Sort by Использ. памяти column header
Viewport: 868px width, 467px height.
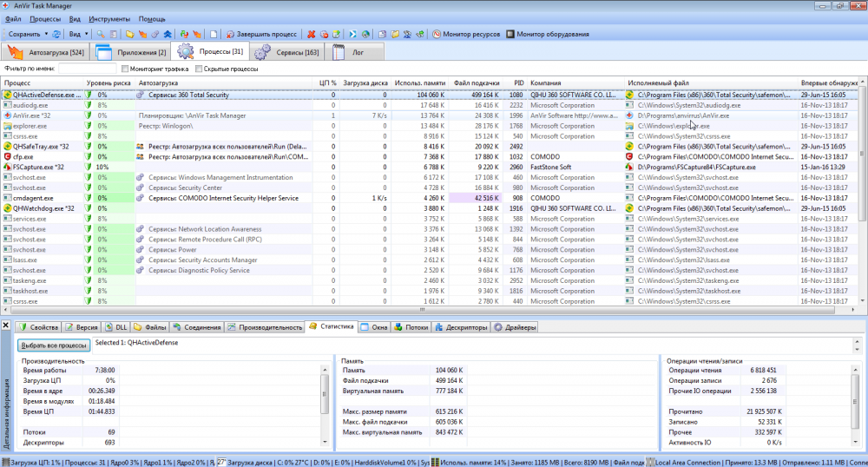coord(419,83)
